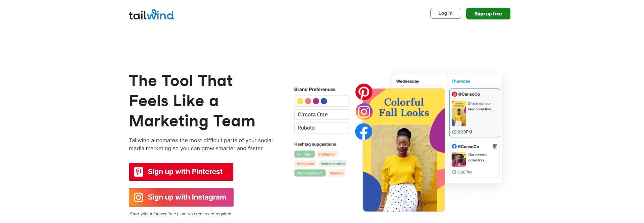Open the Log in page
The width and height of the screenshot is (644, 223).
click(445, 13)
